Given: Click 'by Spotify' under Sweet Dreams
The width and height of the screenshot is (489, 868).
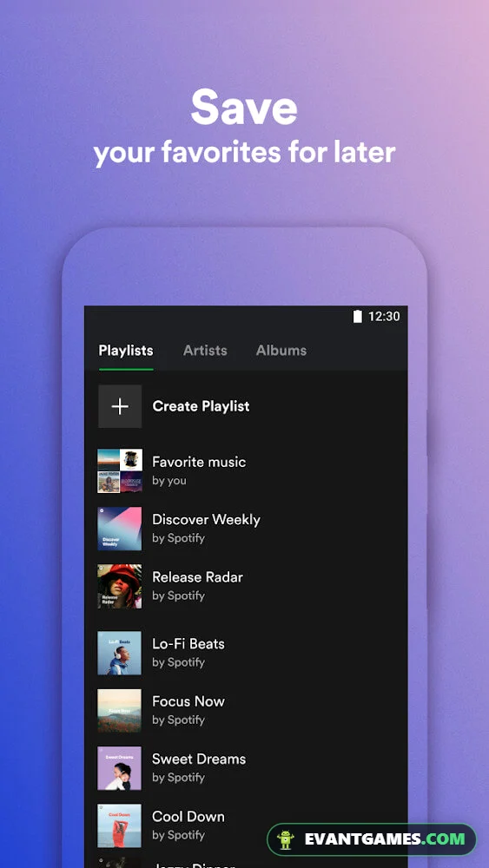Looking at the screenshot, I should tap(178, 777).
